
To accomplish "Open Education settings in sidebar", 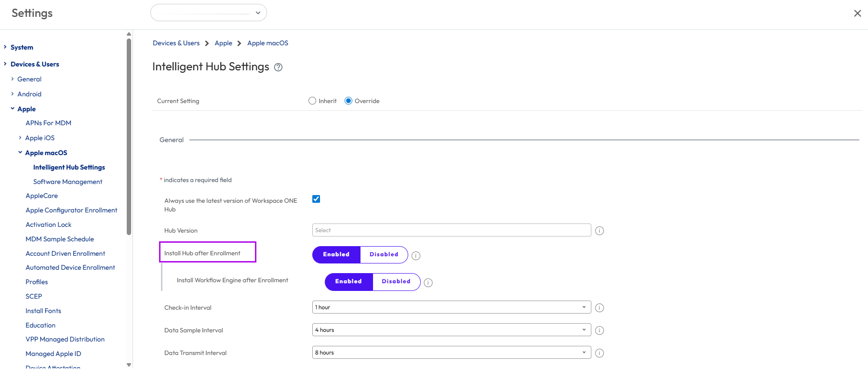I will click(x=40, y=325).
